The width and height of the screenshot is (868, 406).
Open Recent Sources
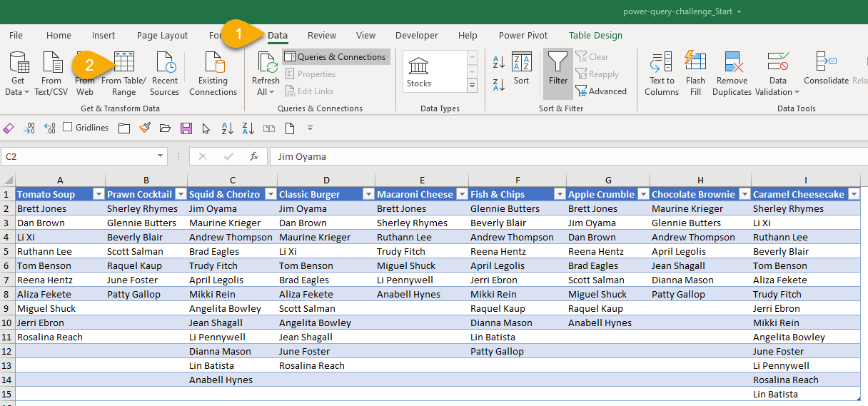click(165, 64)
